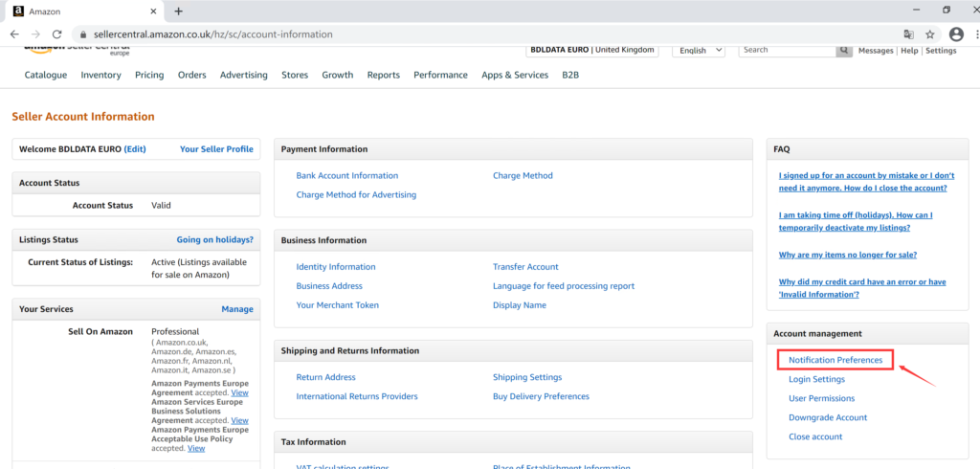
Task: Click Going on holidays? link
Action: point(215,240)
